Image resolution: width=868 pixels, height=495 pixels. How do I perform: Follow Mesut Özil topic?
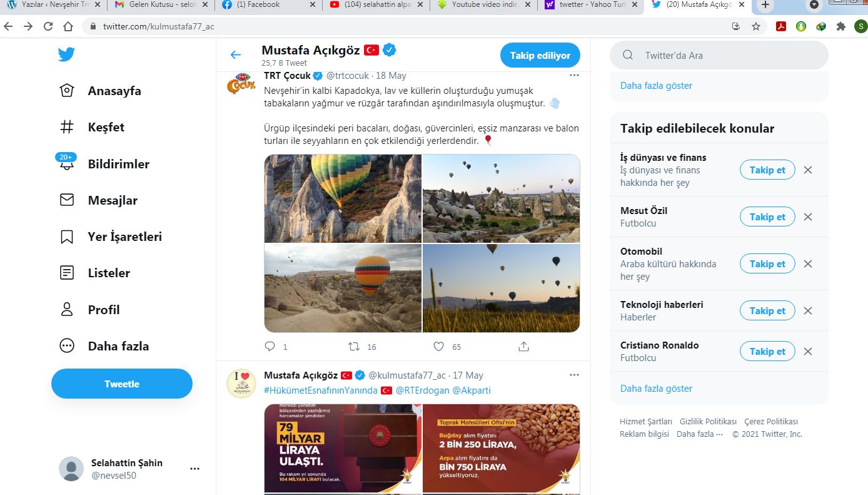point(767,217)
